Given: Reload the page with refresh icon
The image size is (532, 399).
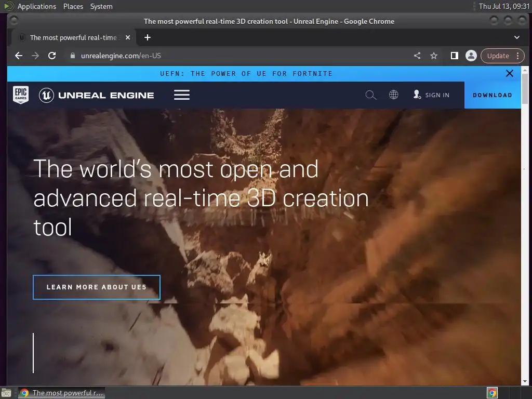Looking at the screenshot, I should coord(52,56).
